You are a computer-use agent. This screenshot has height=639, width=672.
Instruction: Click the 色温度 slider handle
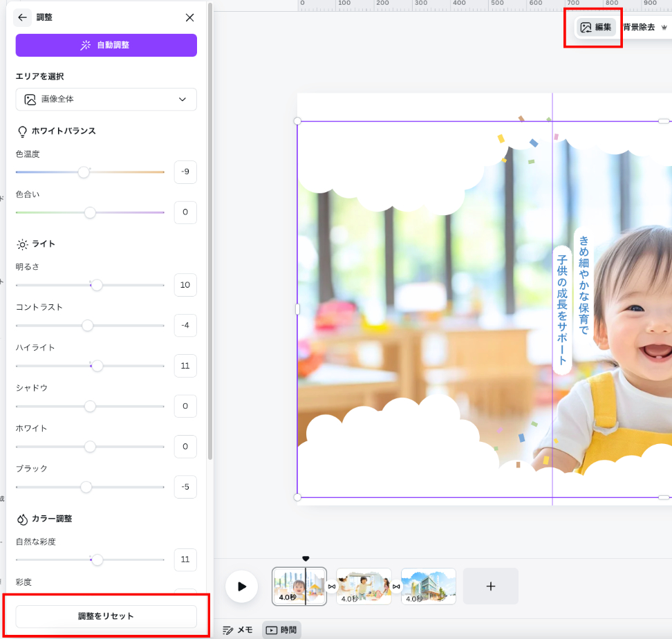84,172
